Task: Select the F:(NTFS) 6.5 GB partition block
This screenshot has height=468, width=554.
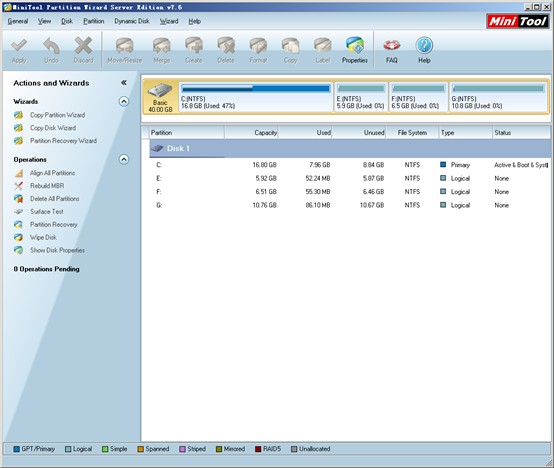Action: 418,97
